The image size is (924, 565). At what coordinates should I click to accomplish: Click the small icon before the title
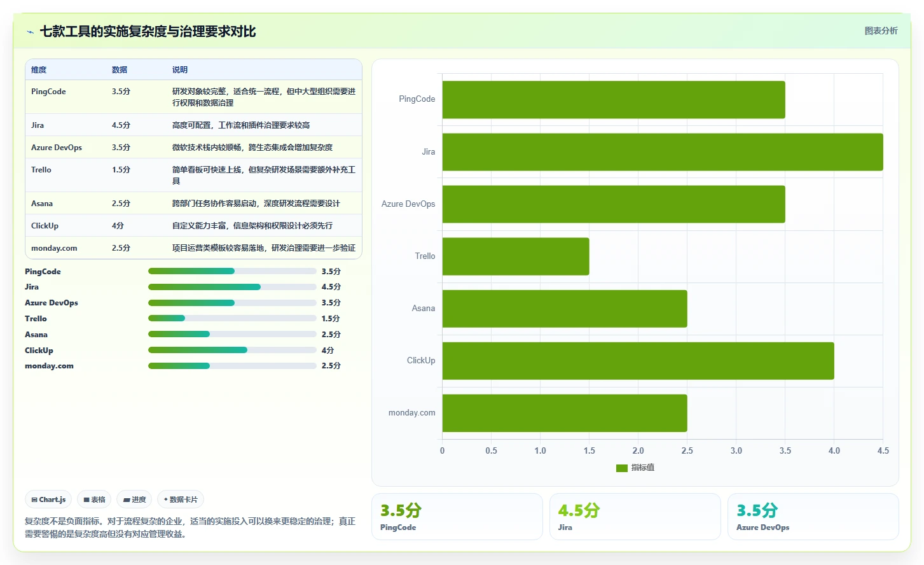point(30,32)
